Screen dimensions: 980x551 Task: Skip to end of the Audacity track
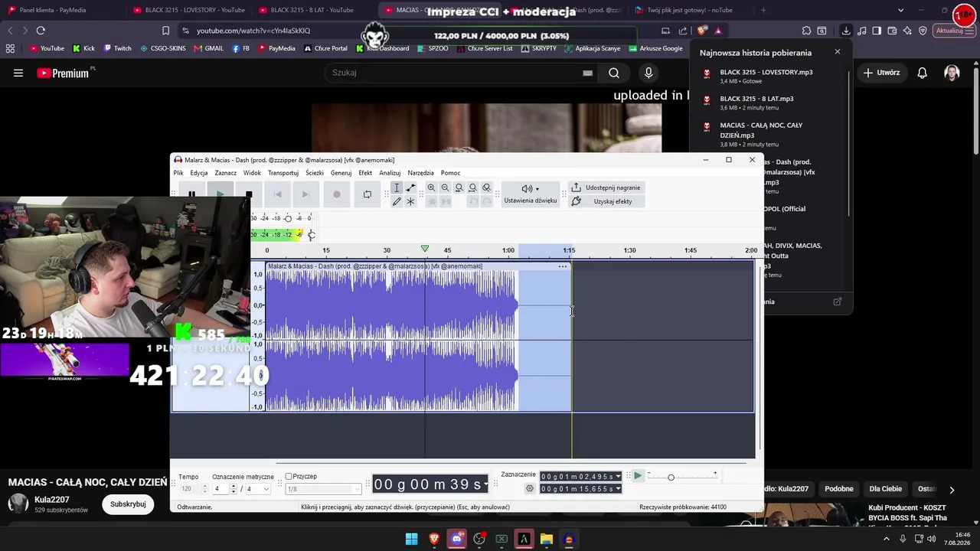[305, 194]
